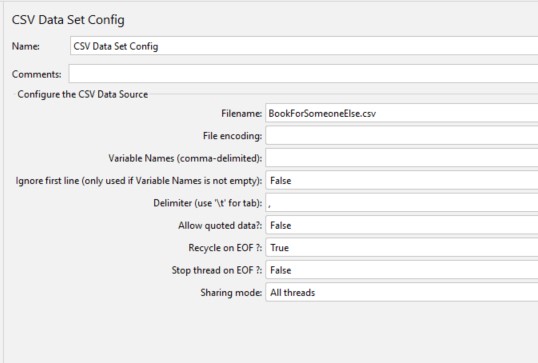Viewport: 538px width, 363px height.
Task: Open the Stop thread on EOF dropdown
Action: [402, 270]
